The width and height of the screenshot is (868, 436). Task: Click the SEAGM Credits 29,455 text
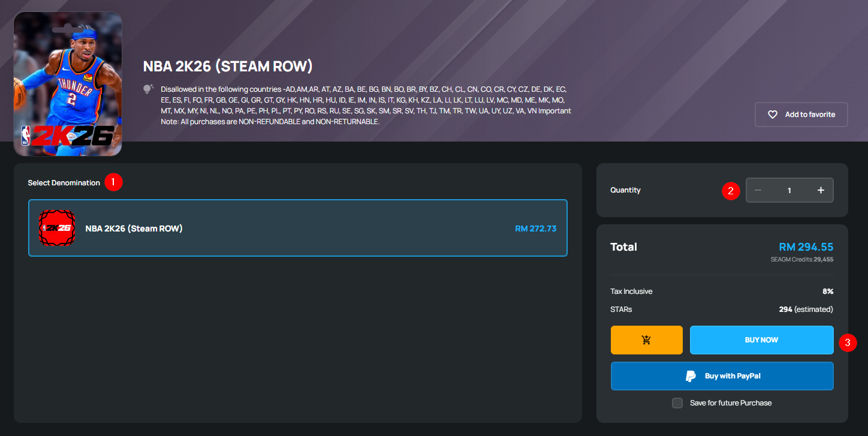(801, 260)
